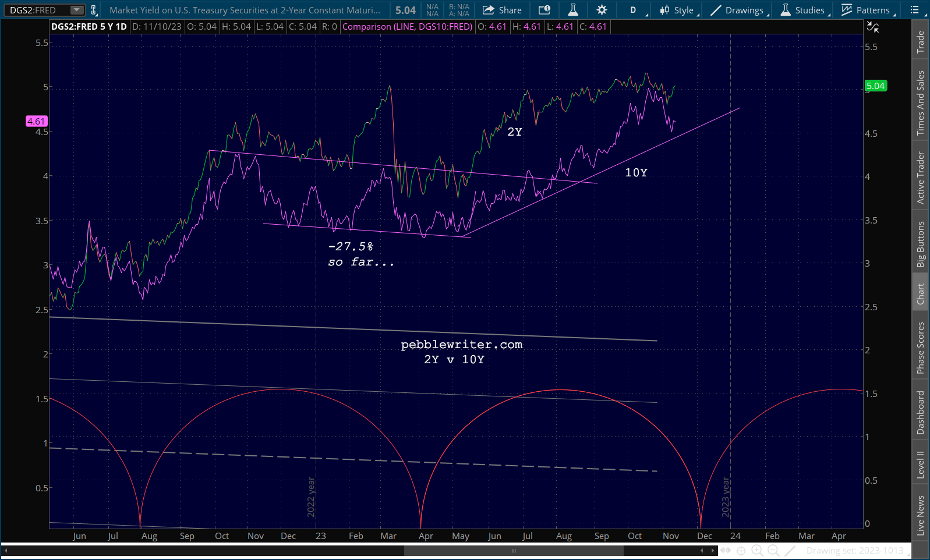Click the expand/compress time axis icon
This screenshot has width=930, height=560.
click(x=726, y=550)
